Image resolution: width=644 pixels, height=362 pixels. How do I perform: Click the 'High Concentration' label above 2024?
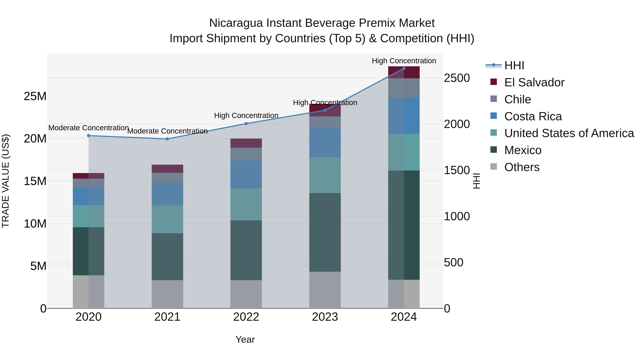(x=404, y=61)
